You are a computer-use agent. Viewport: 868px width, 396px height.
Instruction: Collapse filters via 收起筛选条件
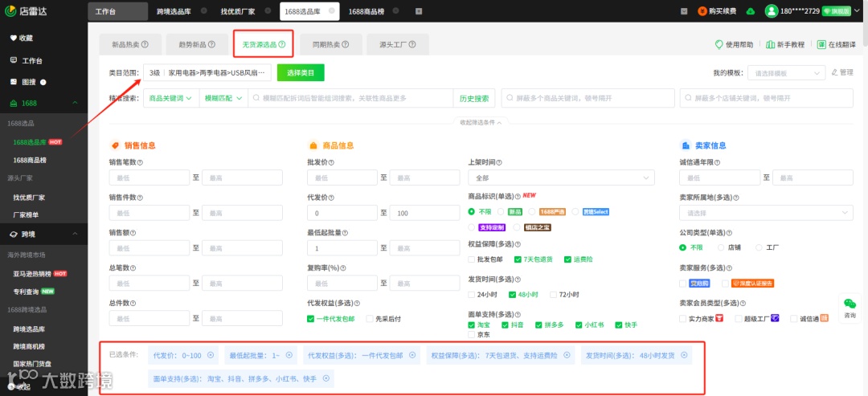[480, 123]
